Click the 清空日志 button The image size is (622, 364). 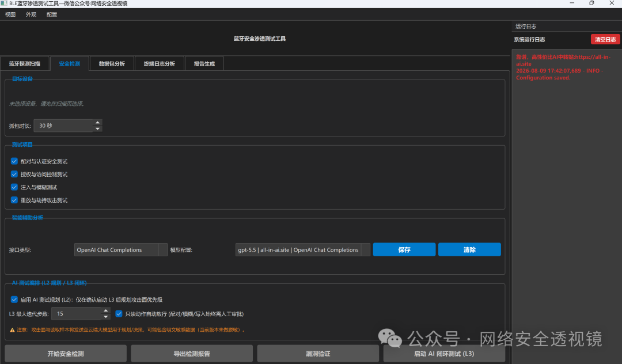click(x=605, y=39)
